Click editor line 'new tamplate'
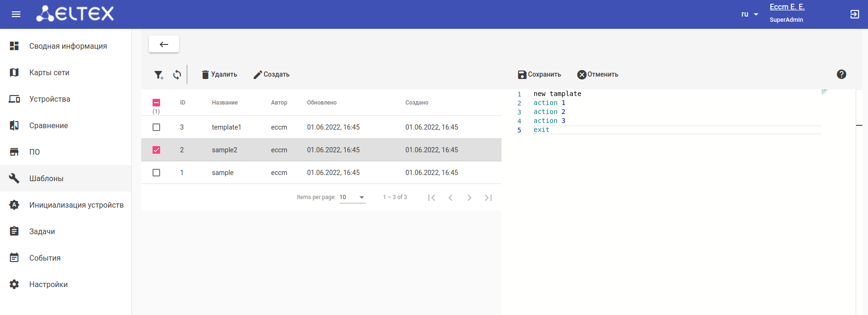Image resolution: width=868 pixels, height=315 pixels. click(557, 94)
